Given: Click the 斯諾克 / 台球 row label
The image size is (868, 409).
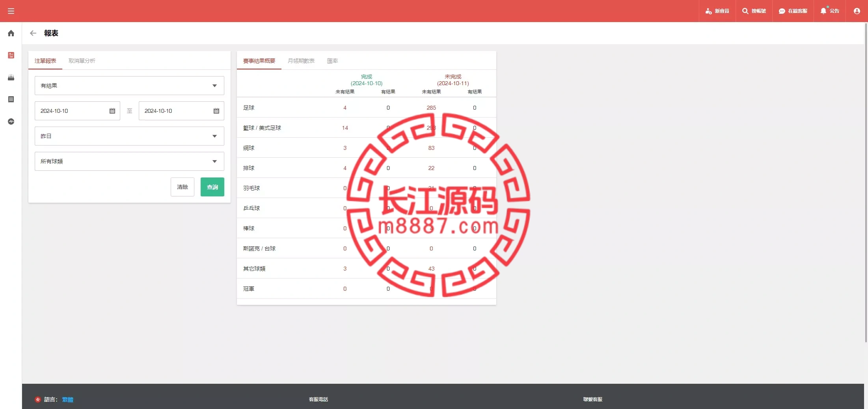Looking at the screenshot, I should click(x=259, y=248).
